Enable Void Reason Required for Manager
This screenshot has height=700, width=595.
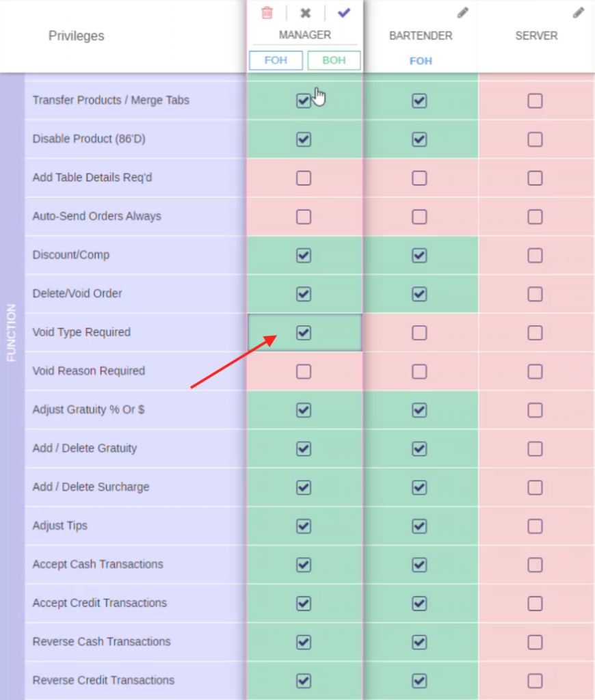pos(304,371)
